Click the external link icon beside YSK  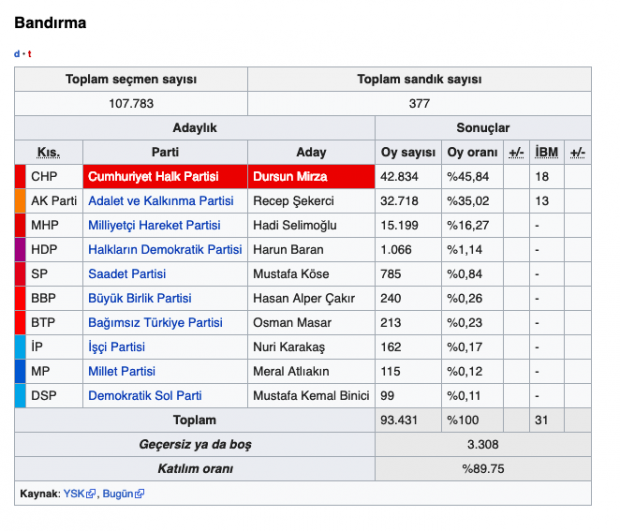click(92, 494)
